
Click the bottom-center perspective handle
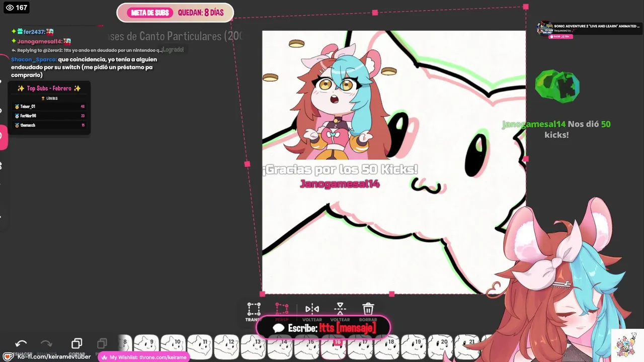pos(392,294)
